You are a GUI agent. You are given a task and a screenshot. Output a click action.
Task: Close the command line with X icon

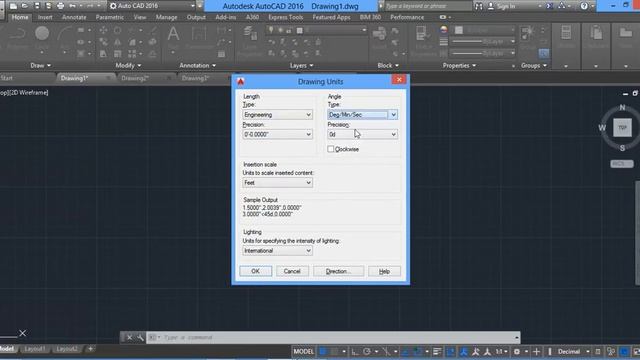[129, 338]
